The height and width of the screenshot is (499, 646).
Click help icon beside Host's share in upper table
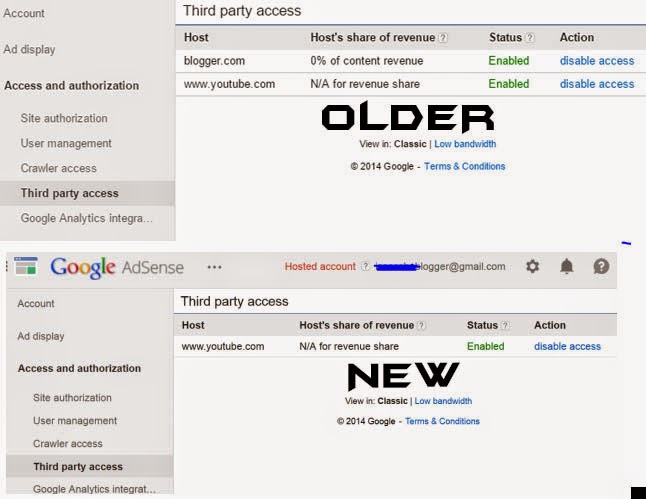pos(443,38)
